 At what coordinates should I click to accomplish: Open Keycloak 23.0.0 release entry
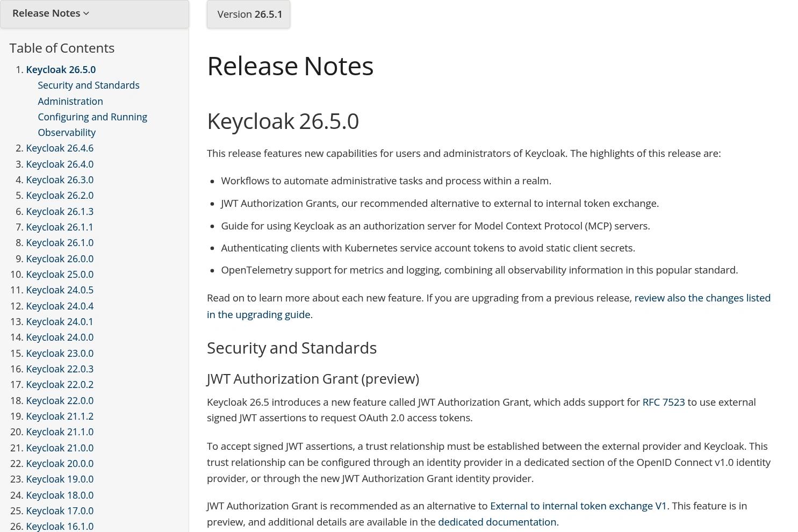[60, 353]
